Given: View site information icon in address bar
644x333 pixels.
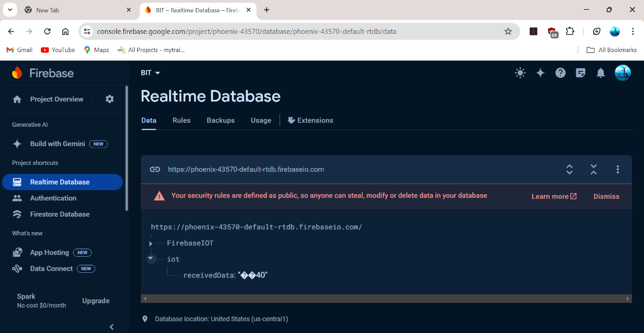Looking at the screenshot, I should click(87, 31).
